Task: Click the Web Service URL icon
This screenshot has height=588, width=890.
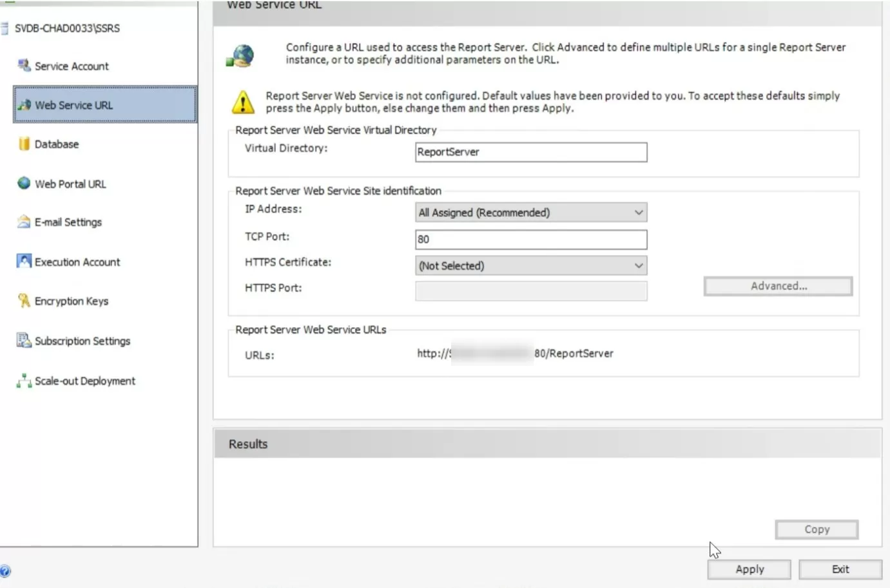Action: pyautogui.click(x=24, y=104)
